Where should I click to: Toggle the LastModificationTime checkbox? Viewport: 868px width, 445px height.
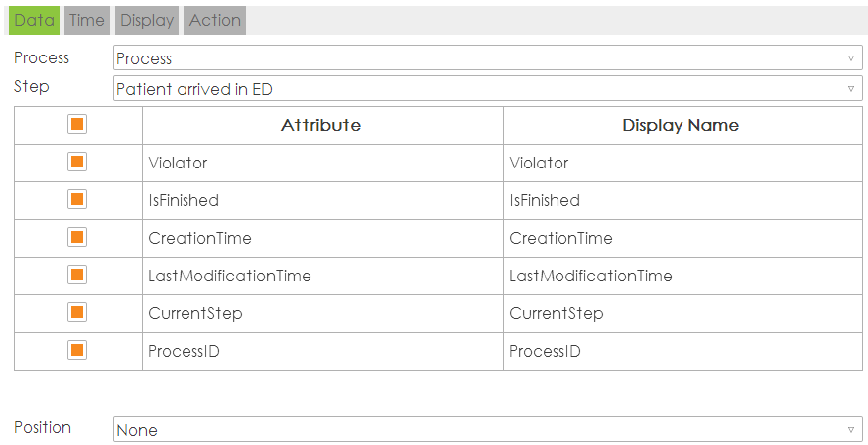tap(77, 276)
